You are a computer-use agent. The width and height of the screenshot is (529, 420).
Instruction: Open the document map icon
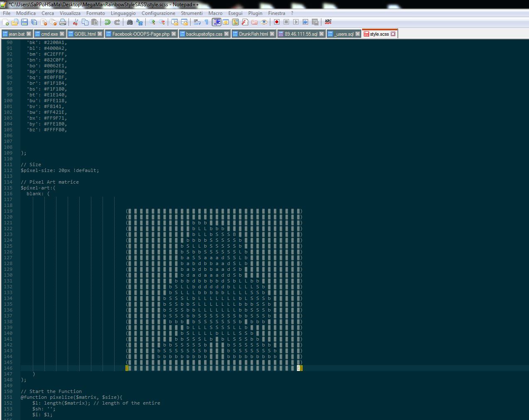(235, 22)
